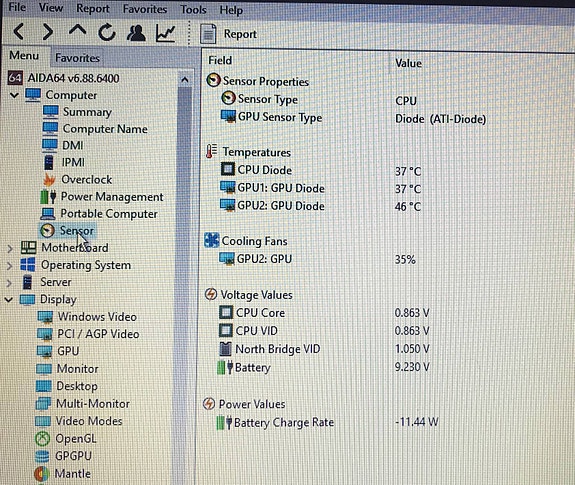Select Power Management in the tree
This screenshot has height=485, width=575.
112,196
